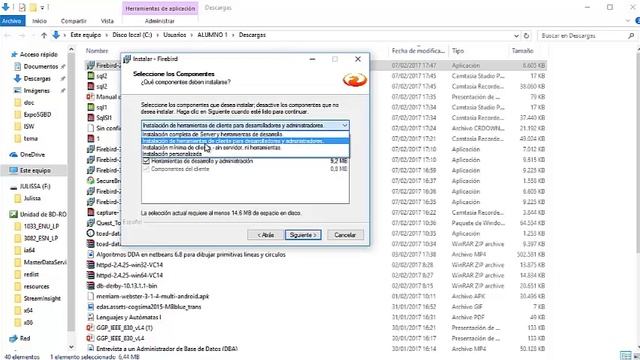The image size is (640, 360).
Task: Cancel the Firebird installation
Action: 345,235
